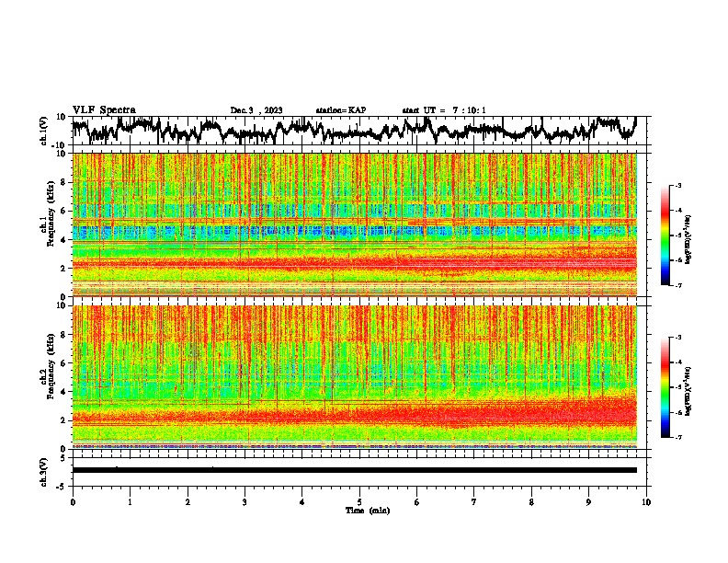Click inside the ch.1 spectrogram panel

(x=355, y=224)
